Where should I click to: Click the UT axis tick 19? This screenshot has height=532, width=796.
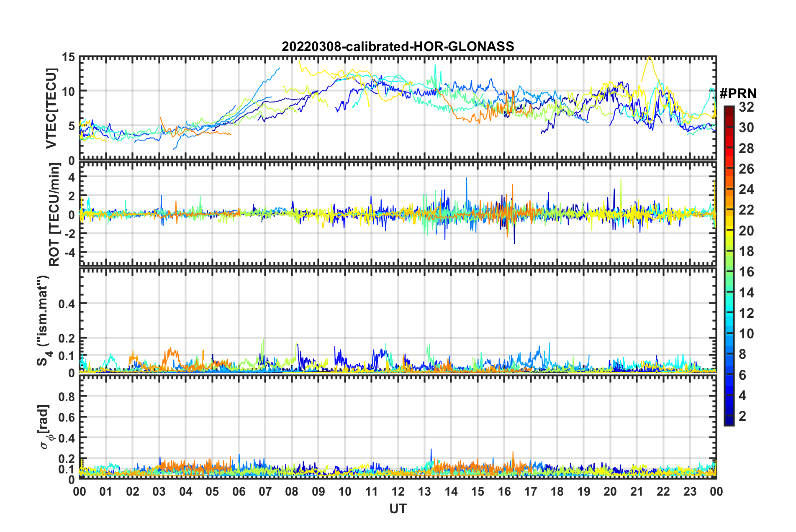pyautogui.click(x=584, y=491)
